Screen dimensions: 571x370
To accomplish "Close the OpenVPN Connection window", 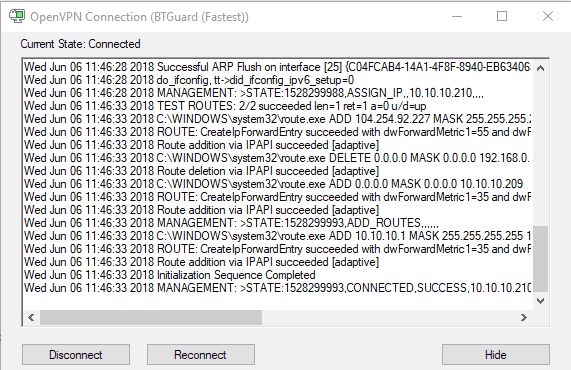I will [548, 16].
